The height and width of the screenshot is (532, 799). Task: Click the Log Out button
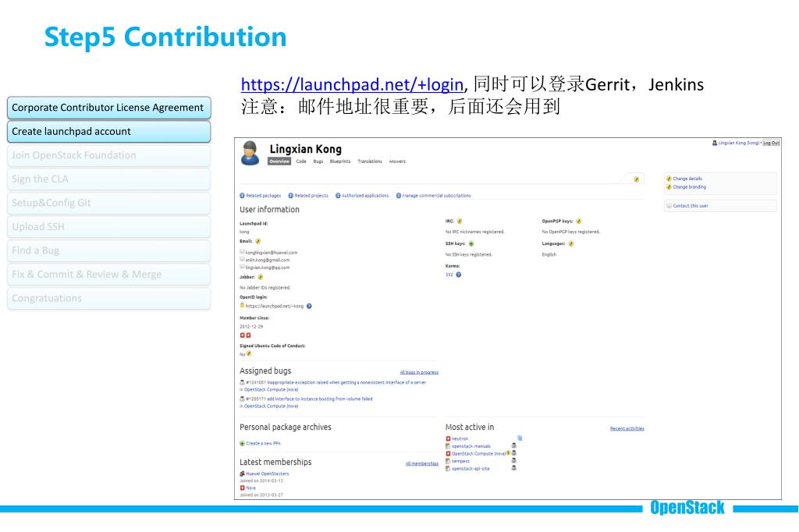771,144
